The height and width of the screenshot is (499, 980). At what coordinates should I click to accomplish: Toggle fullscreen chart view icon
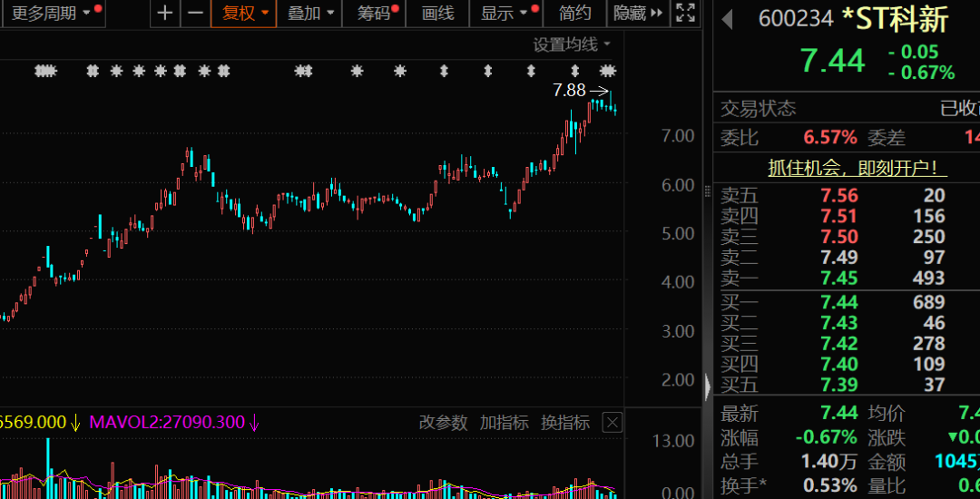[x=686, y=13]
